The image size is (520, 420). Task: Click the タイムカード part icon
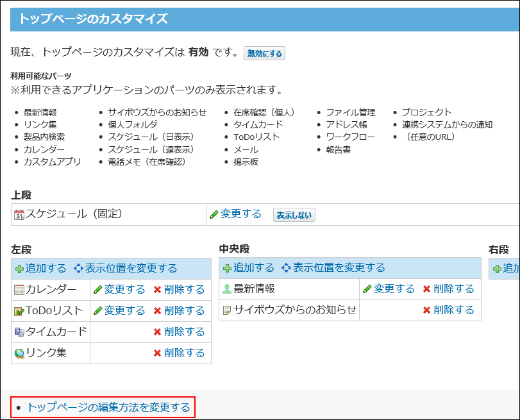[x=19, y=332]
